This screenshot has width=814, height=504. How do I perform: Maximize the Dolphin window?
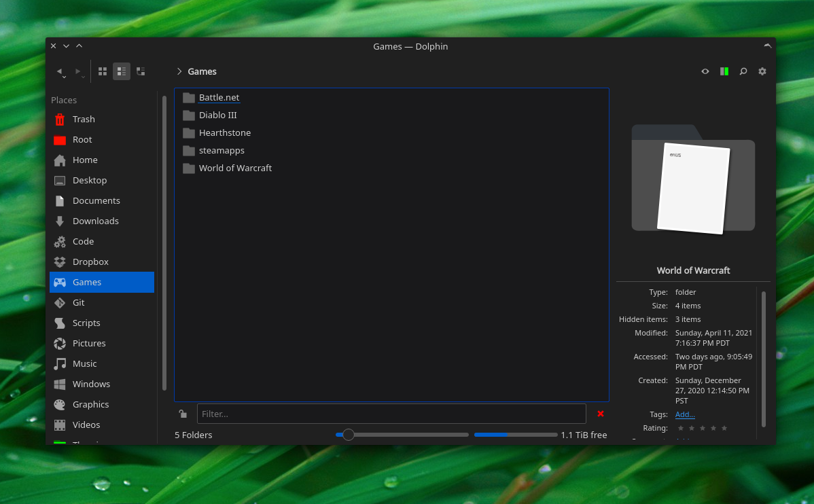point(79,46)
